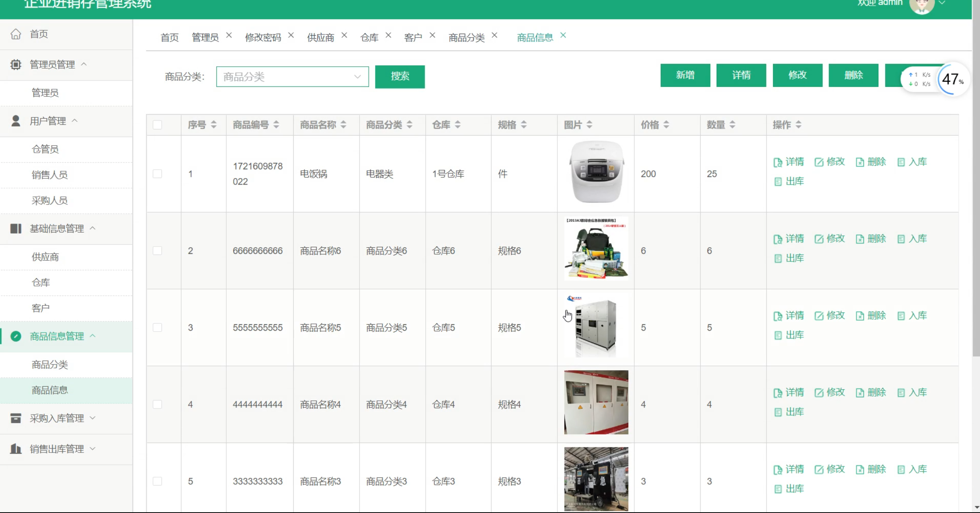Switch to the 供应商 tab
This screenshot has width=980, height=513.
[320, 38]
